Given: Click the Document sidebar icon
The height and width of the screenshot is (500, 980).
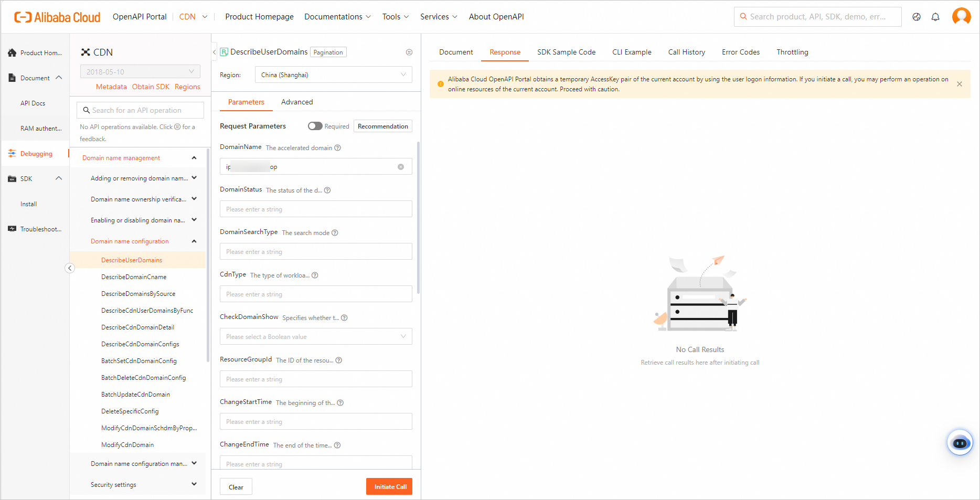Looking at the screenshot, I should (12, 78).
